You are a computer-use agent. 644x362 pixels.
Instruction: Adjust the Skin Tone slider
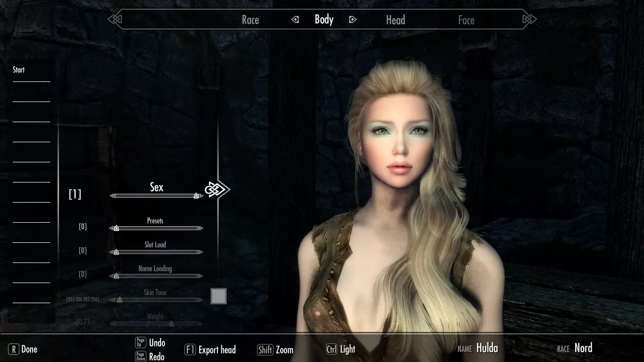(x=156, y=300)
